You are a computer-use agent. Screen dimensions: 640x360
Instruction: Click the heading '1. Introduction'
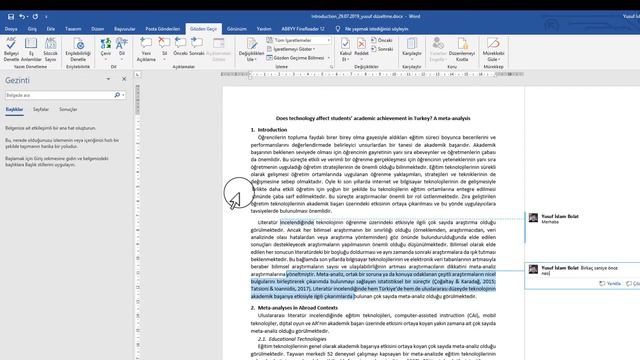click(x=269, y=130)
